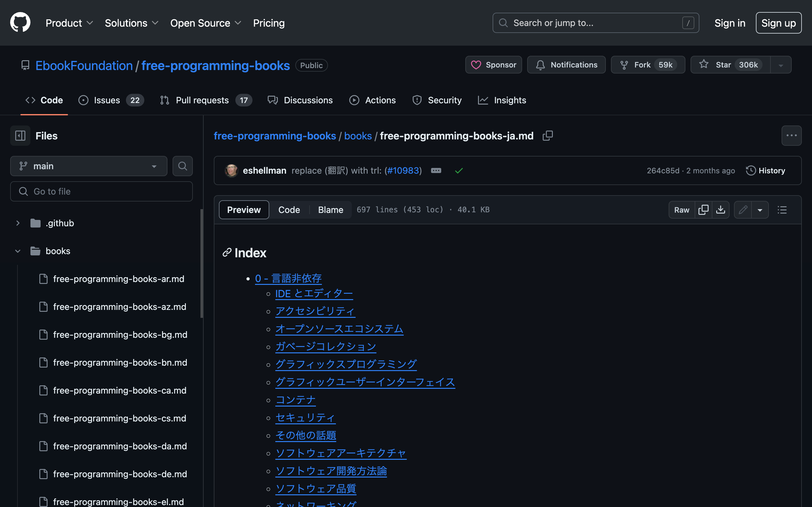Click the ソフトウェアアーキテクチャ index link

tap(341, 453)
